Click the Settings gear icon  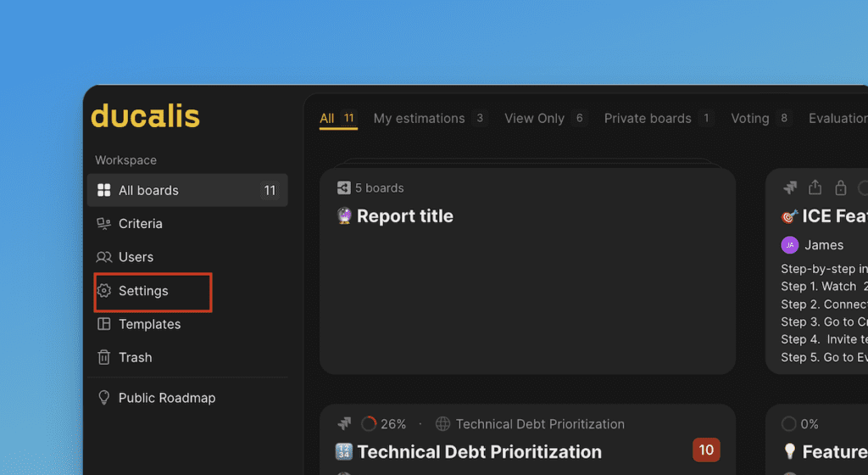pos(104,291)
